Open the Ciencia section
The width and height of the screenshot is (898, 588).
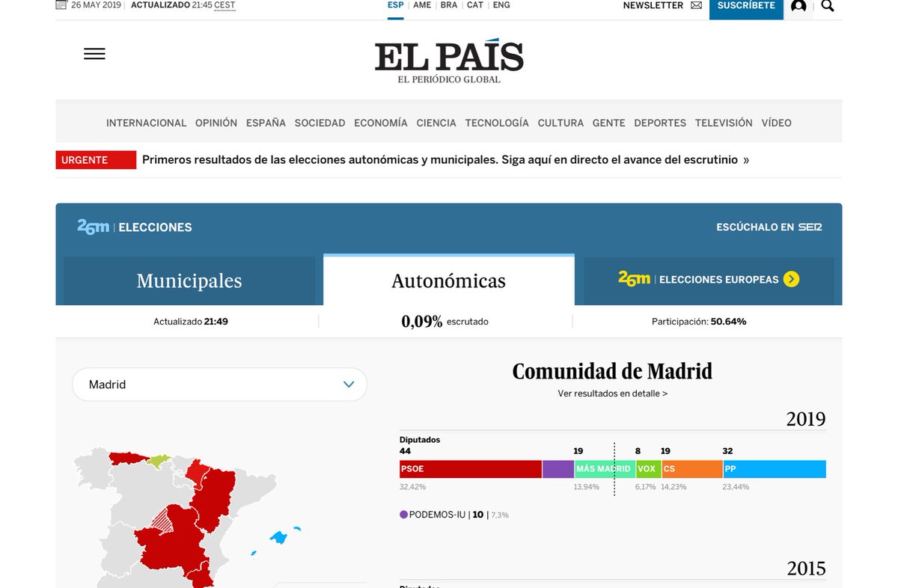click(x=436, y=123)
